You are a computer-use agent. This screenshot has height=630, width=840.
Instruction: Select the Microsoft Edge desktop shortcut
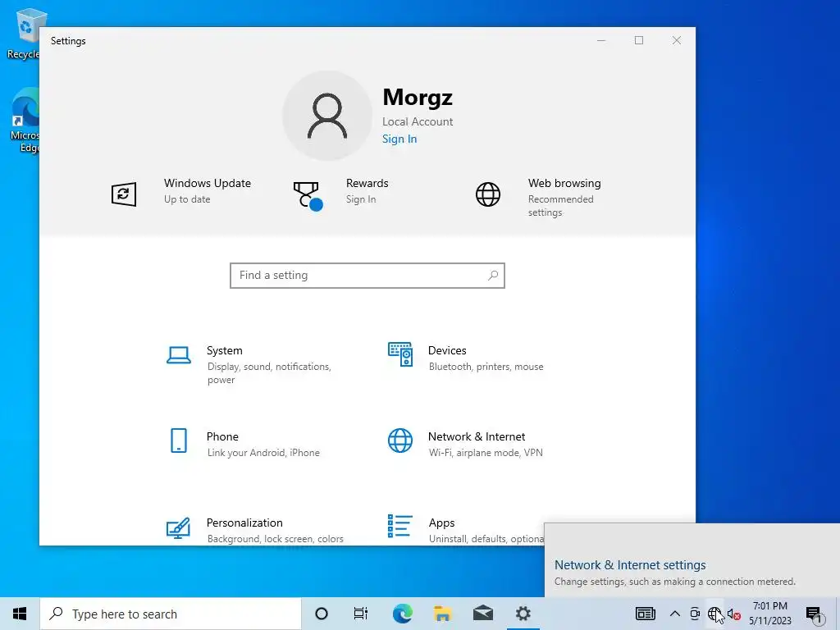coord(24,121)
